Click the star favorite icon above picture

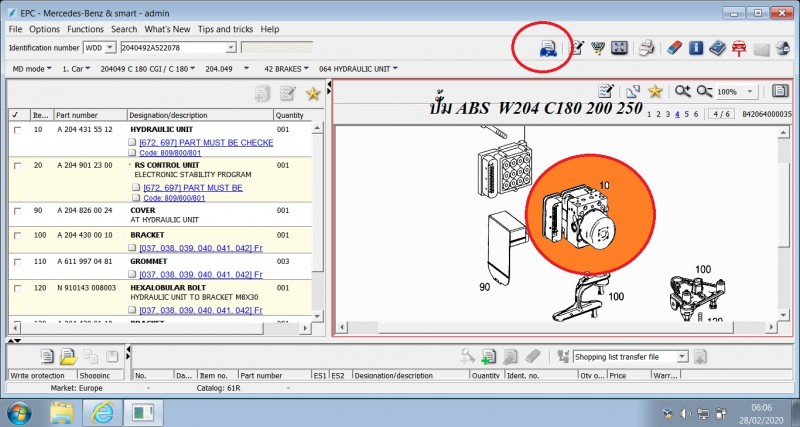tap(655, 91)
